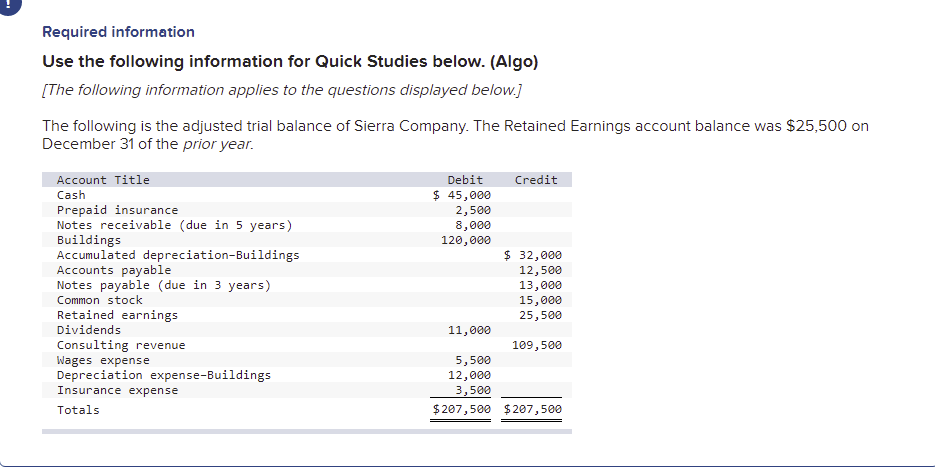Click the $45,000 Cash debit value
Viewport: 935px width, 467px height.
462,195
